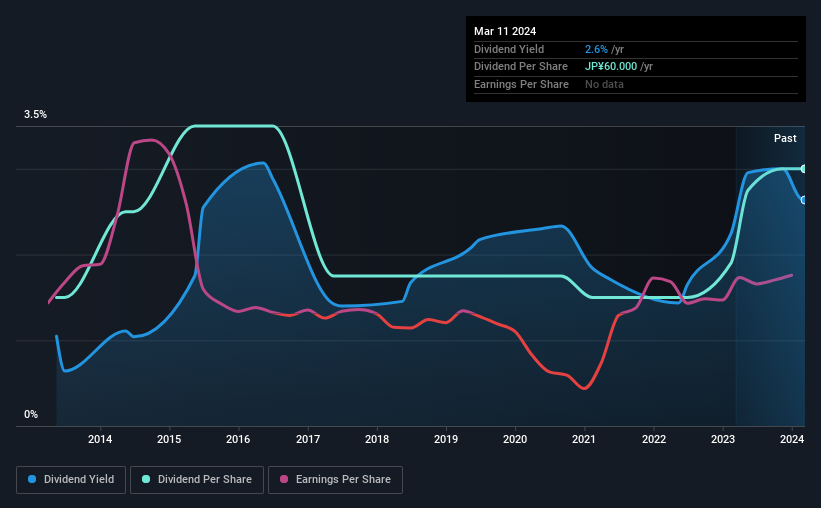
Task: Select the 2014 axis label
Action: [x=100, y=439]
